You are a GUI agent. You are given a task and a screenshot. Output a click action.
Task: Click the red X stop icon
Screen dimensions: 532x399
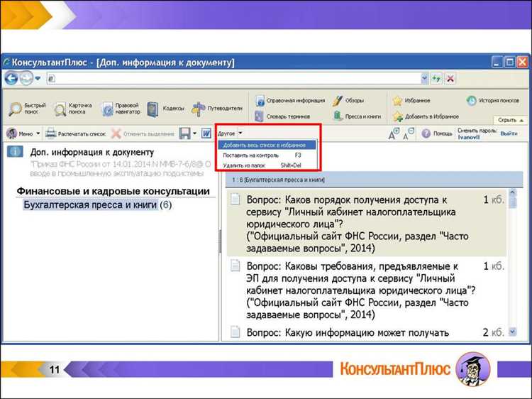pos(450,79)
